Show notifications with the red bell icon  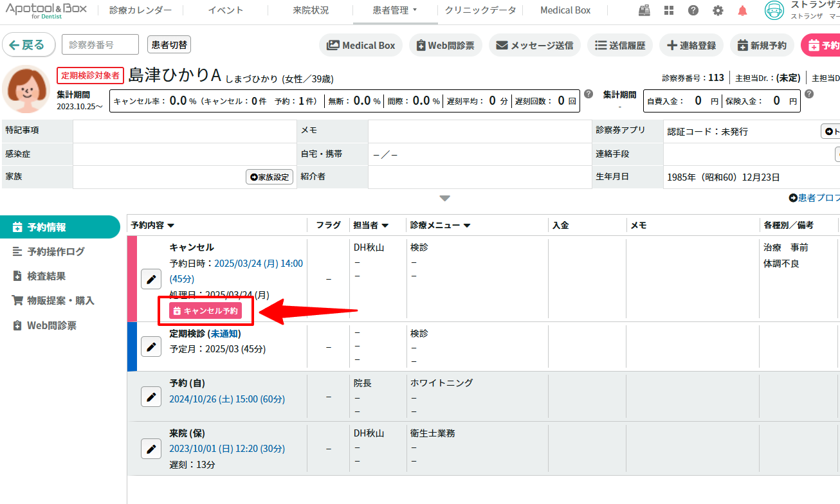(742, 10)
